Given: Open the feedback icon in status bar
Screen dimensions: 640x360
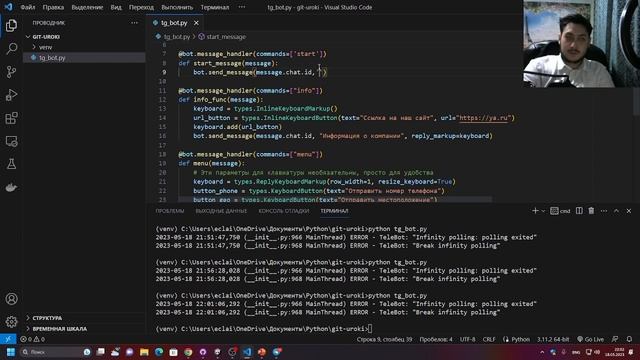Looking at the screenshot, I should (x=615, y=339).
